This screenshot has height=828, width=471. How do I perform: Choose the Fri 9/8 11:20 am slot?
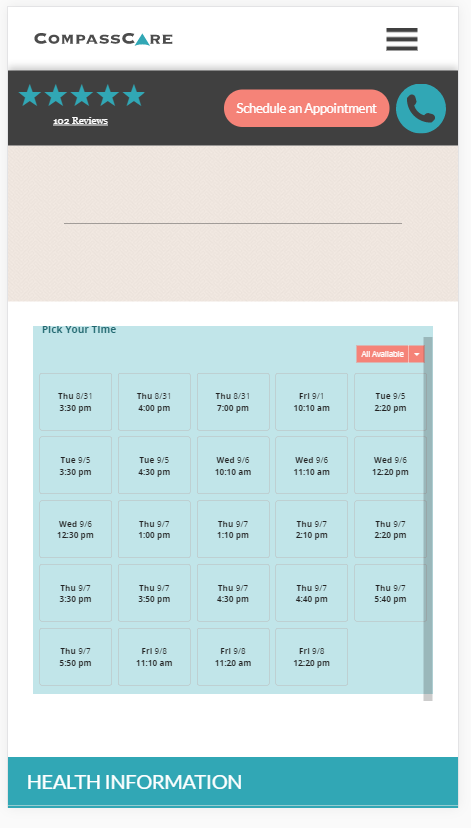(233, 657)
